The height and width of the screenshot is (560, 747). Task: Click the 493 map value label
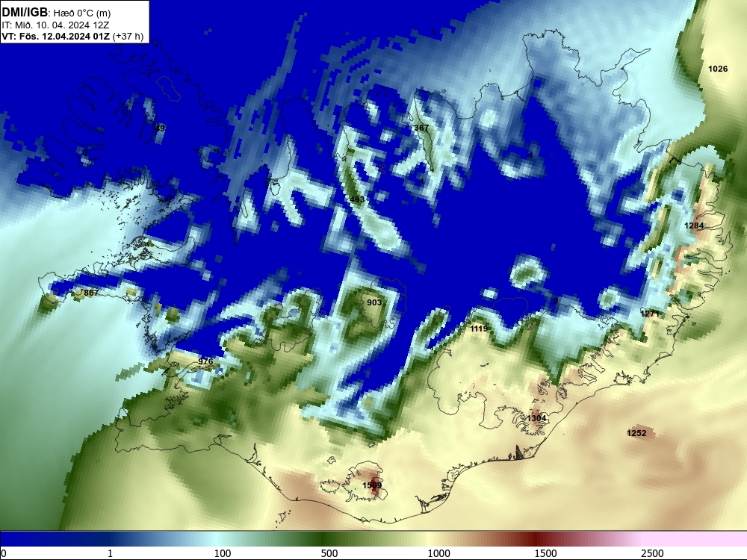(x=357, y=199)
